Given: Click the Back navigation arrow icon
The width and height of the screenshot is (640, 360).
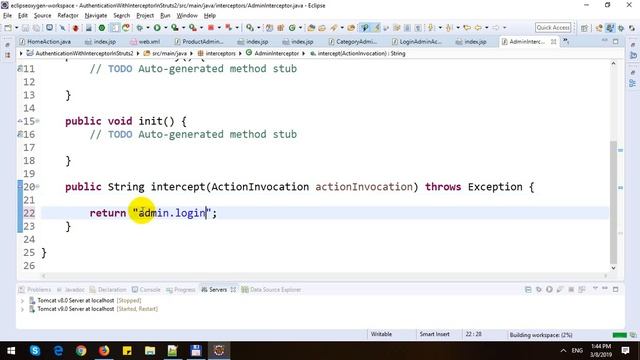Looking at the screenshot, I should pyautogui.click(x=478, y=28).
